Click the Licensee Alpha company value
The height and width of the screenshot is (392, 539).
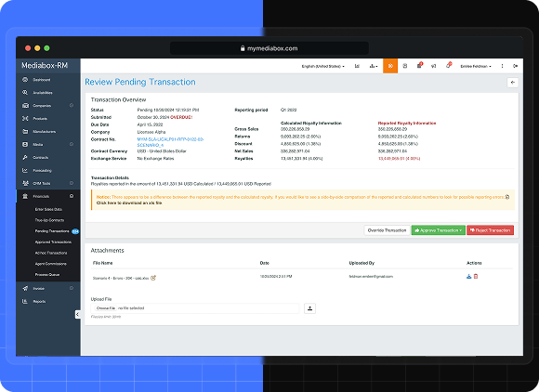(151, 132)
